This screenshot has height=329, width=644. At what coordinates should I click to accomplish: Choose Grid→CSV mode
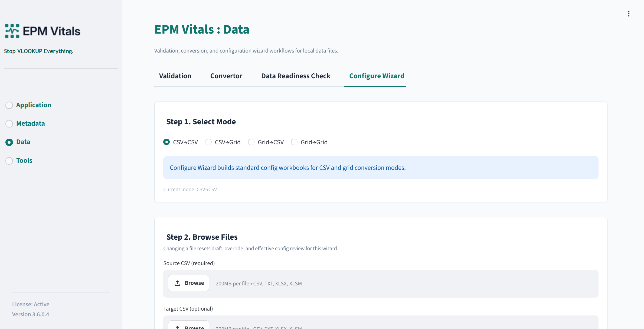pos(266,142)
